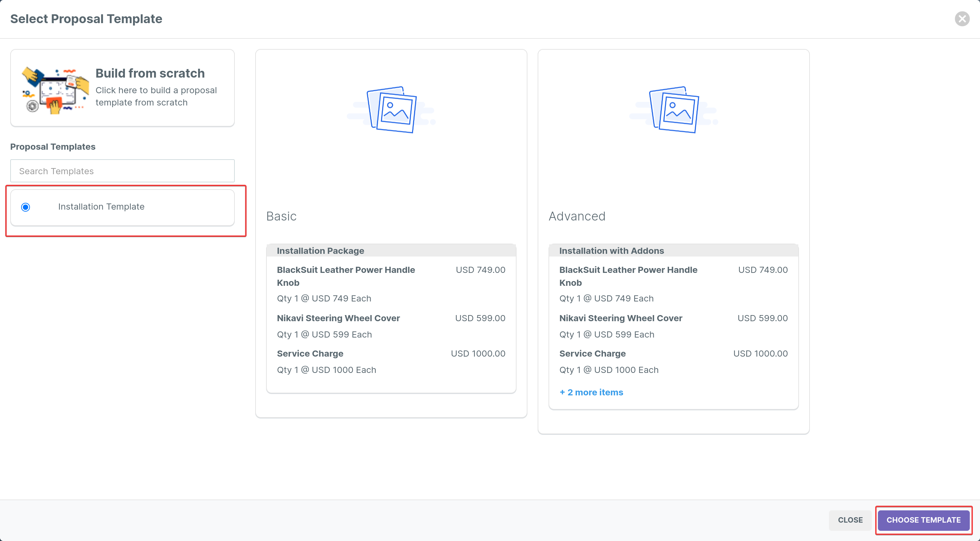Click the Installation Package section header
The image size is (980, 541).
(x=320, y=251)
